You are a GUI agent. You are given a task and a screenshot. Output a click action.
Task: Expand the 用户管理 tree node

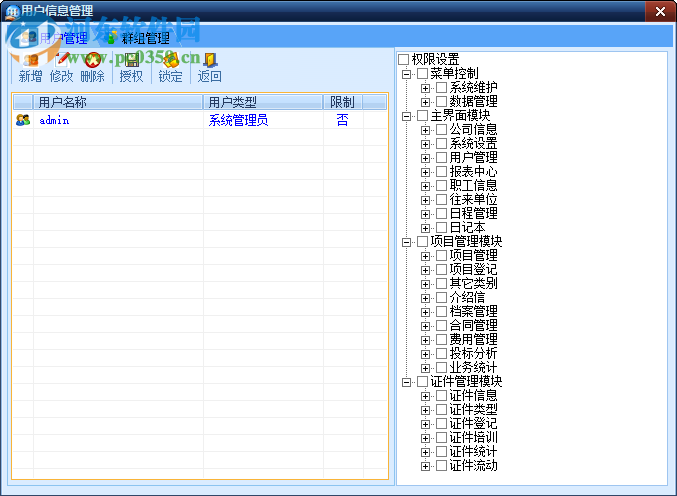(x=425, y=158)
